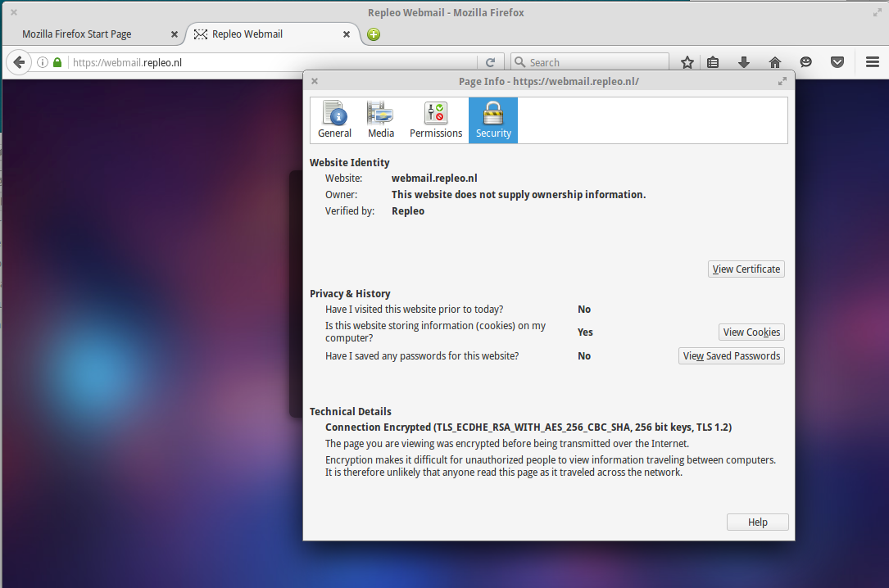This screenshot has width=889, height=588.
Task: Click the 'Repleo' verified by value
Action: [408, 210]
